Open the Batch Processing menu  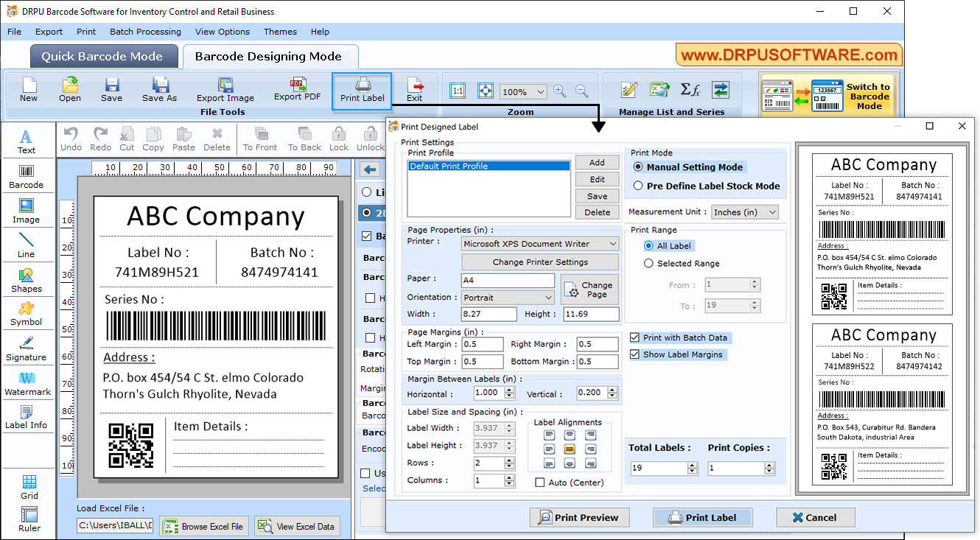click(x=145, y=32)
